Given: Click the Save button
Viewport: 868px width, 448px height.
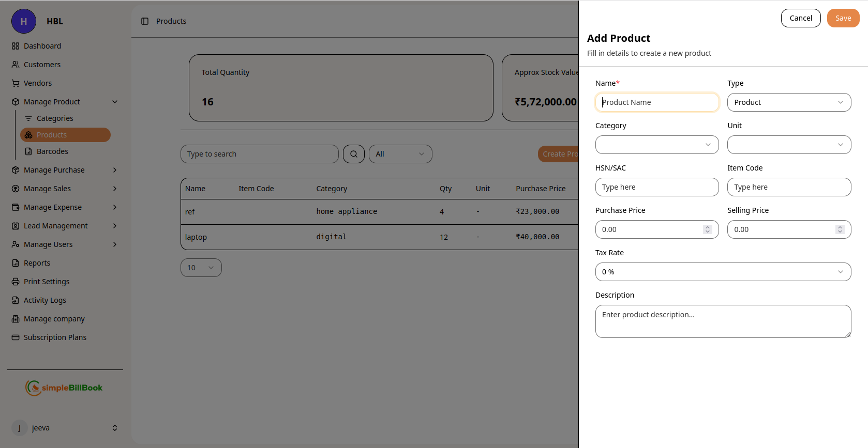Looking at the screenshot, I should point(843,18).
